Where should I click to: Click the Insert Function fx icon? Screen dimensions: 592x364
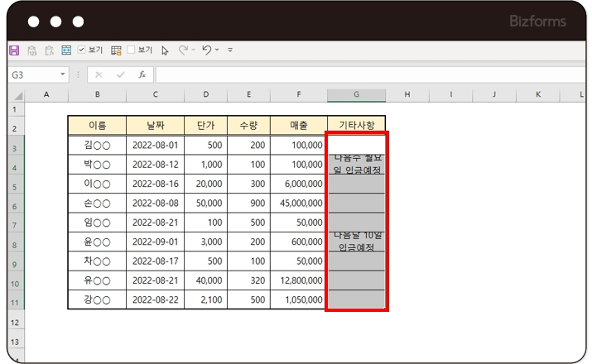[142, 74]
